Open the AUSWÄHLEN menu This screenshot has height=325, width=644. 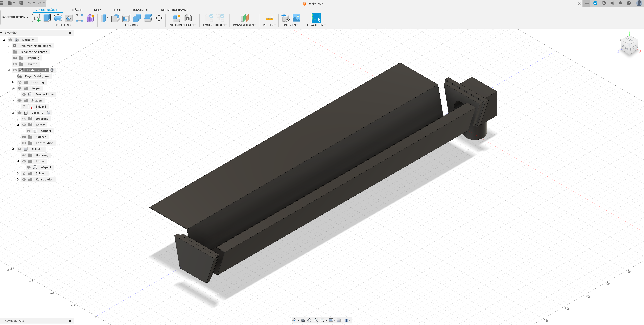point(316,25)
